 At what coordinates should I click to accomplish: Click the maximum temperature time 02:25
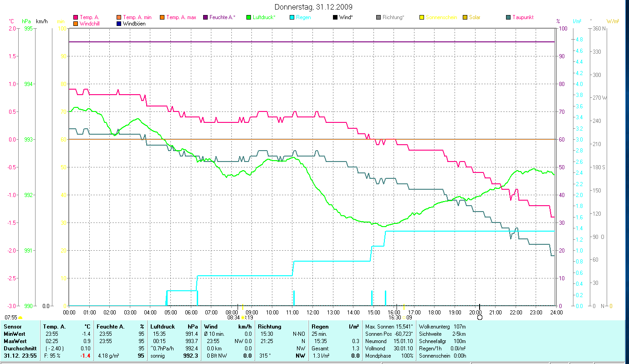click(x=51, y=341)
